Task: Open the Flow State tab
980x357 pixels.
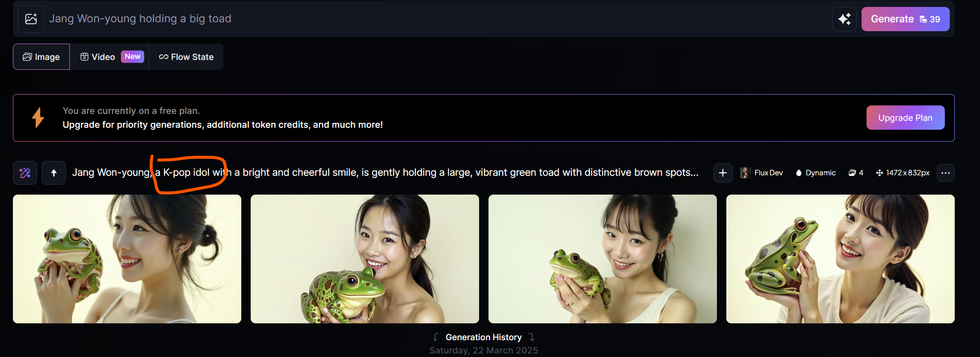Action: (x=186, y=57)
